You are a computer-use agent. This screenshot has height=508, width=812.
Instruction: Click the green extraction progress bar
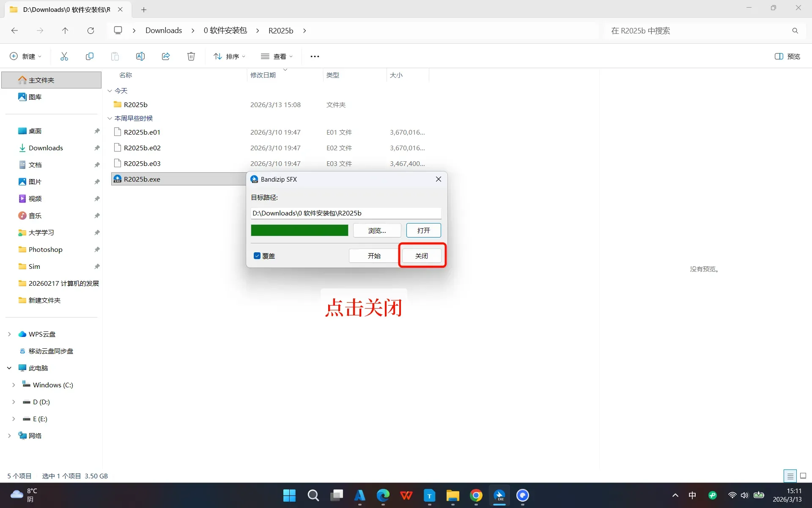299,230
